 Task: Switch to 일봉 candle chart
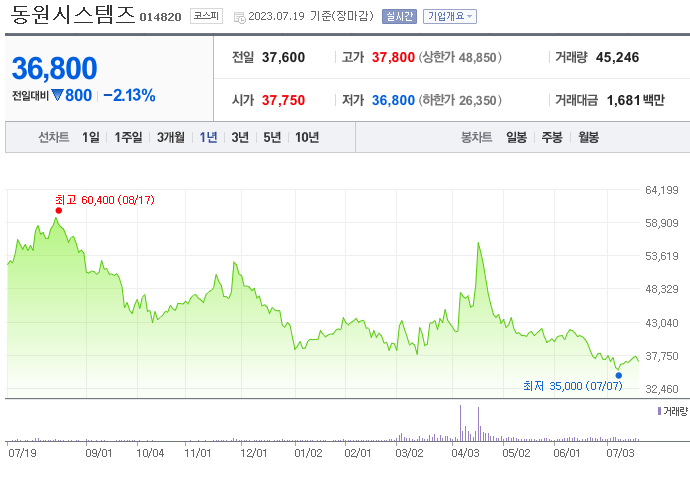click(516, 137)
